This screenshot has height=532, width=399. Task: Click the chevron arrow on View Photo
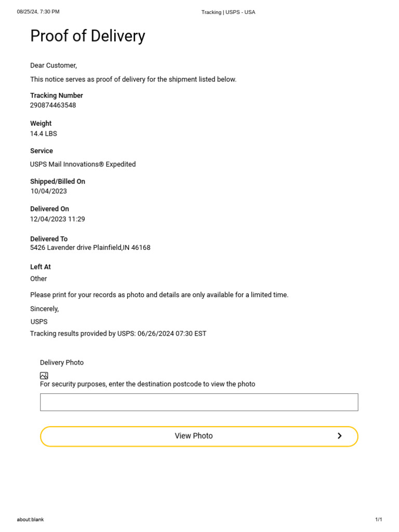(x=339, y=436)
